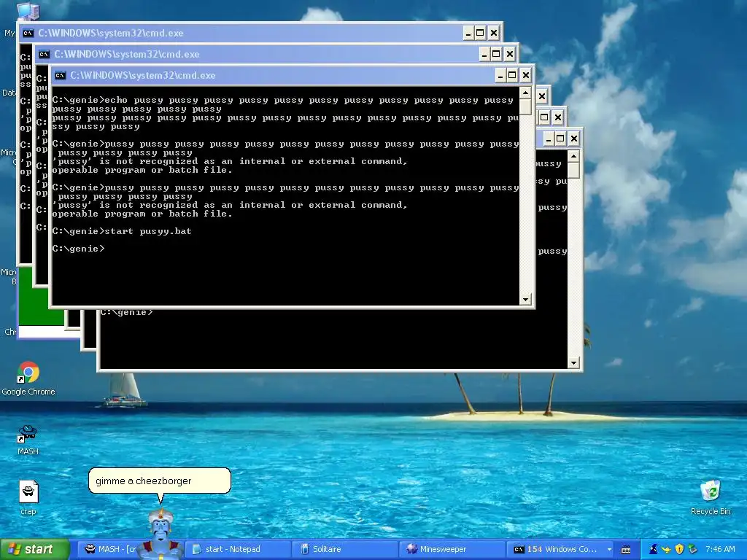Select the MASH desktop shortcut
This screenshot has height=560, width=747.
(28, 440)
